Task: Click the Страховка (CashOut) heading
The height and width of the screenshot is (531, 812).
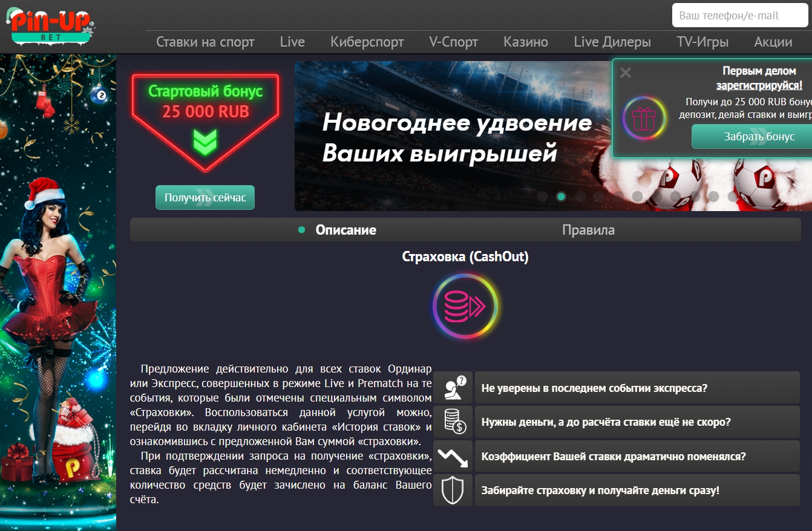Action: click(x=465, y=257)
